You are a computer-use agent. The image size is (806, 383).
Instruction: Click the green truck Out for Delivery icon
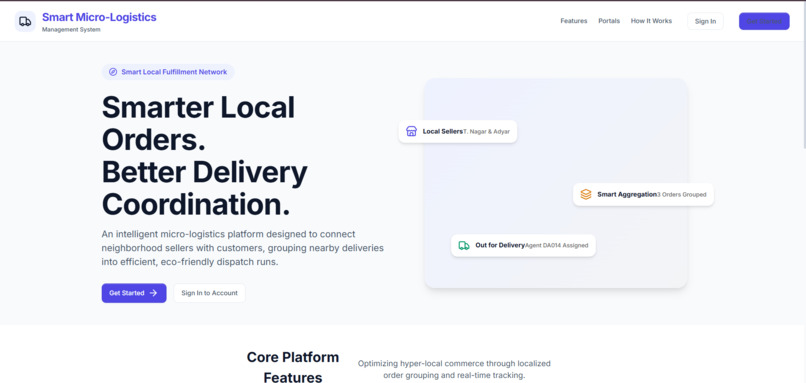point(464,245)
